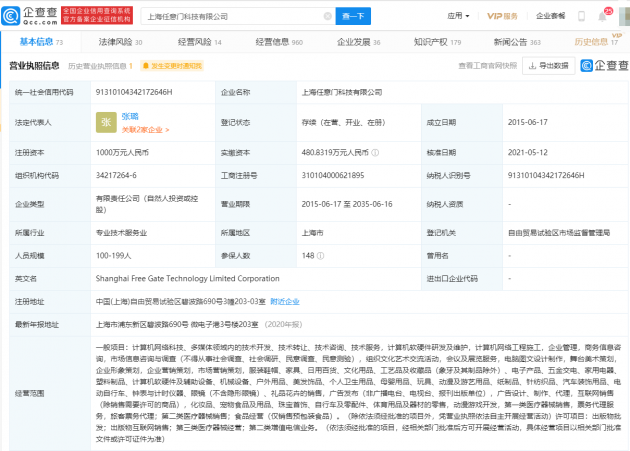Switch to the 知识产权 tab
The image size is (630, 451).
coord(438,42)
